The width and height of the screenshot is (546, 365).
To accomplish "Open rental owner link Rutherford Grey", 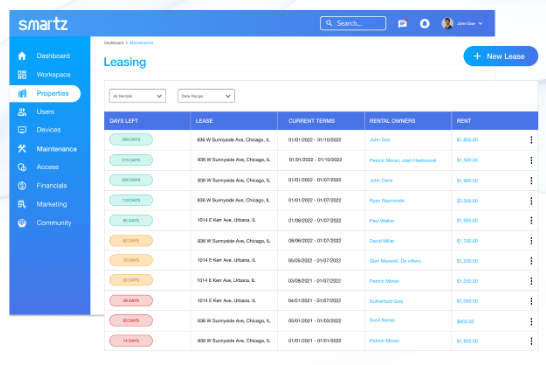I will point(387,301).
